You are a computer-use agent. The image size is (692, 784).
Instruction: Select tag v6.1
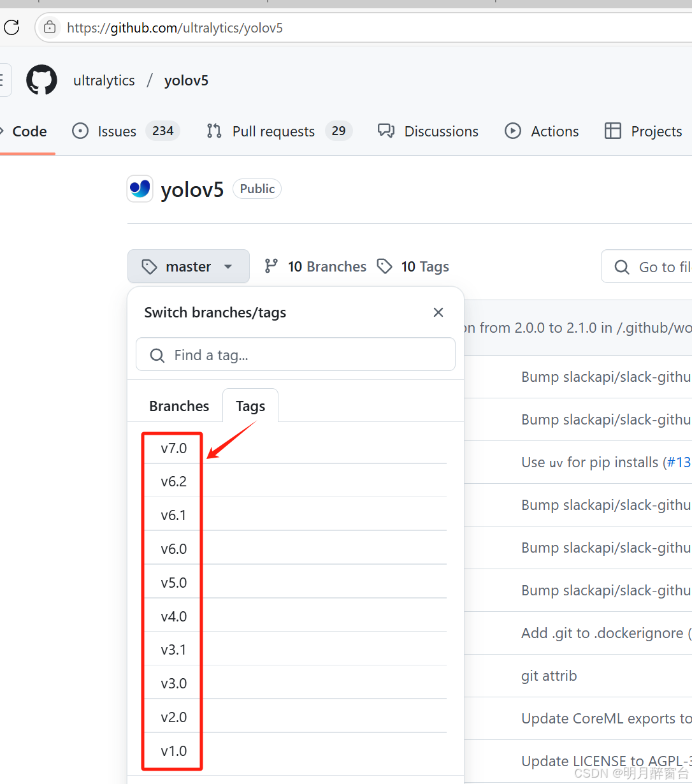click(x=296, y=515)
